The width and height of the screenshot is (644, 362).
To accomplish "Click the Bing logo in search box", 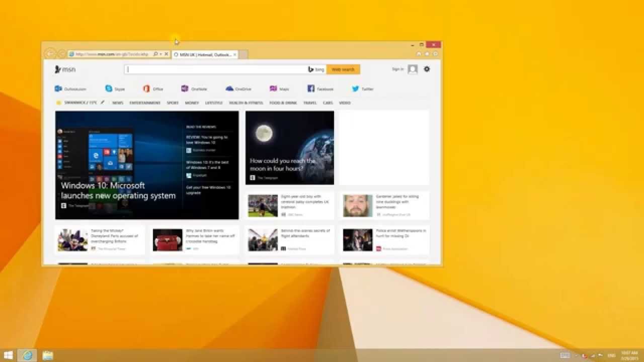I will tap(316, 69).
